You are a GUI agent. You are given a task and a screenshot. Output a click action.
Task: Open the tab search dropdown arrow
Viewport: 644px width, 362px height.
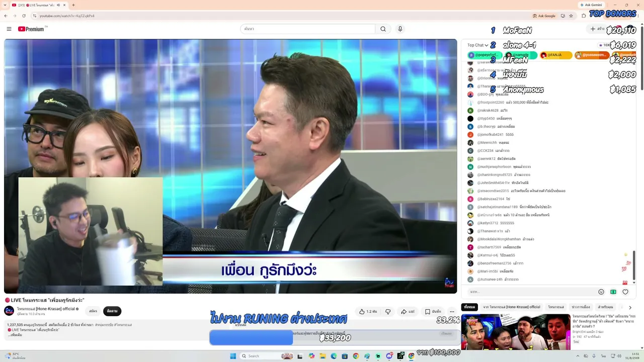click(x=5, y=5)
